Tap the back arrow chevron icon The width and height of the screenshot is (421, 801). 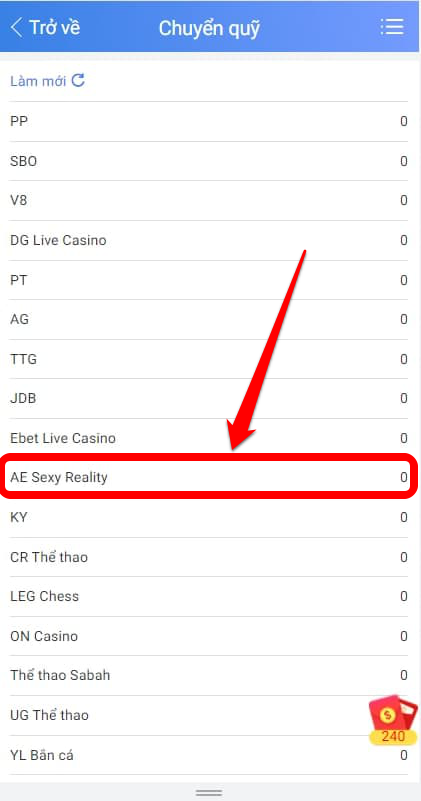[16, 27]
